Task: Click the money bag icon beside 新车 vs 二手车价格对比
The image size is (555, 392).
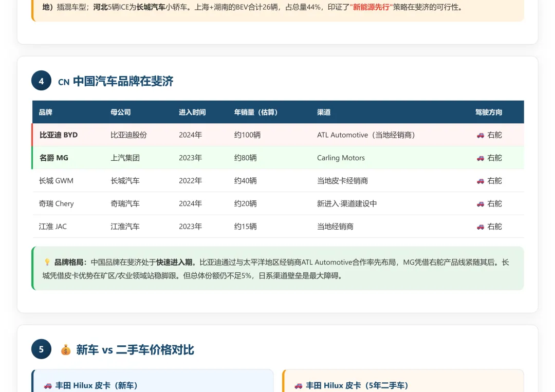Action: [65, 350]
